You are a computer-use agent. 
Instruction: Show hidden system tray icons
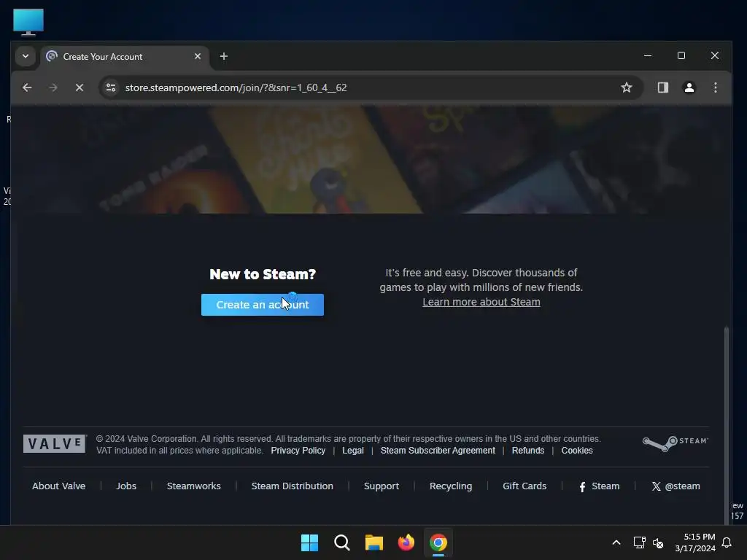pos(616,542)
